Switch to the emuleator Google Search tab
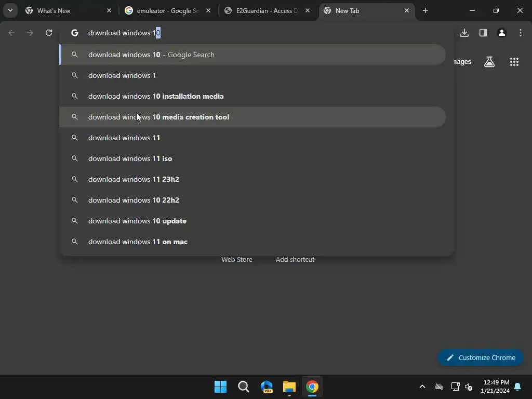 [167, 11]
